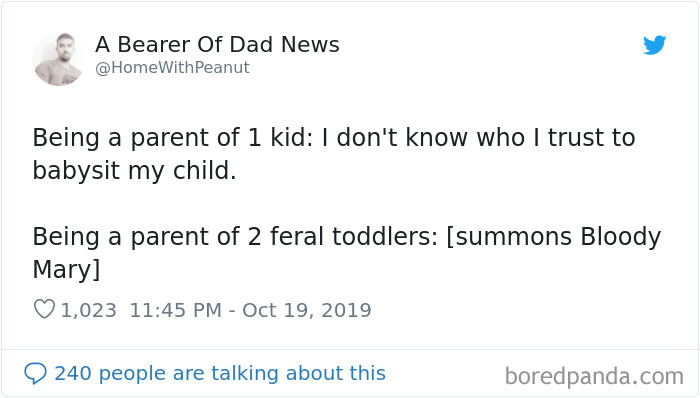Click the 'Being a parent of 2 feral toddlers' line
Screen dimensions: 700x398
click(235, 236)
